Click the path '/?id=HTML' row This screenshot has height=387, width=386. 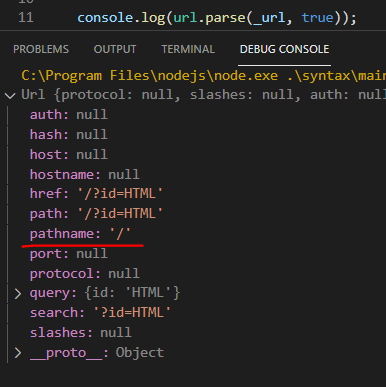96,214
